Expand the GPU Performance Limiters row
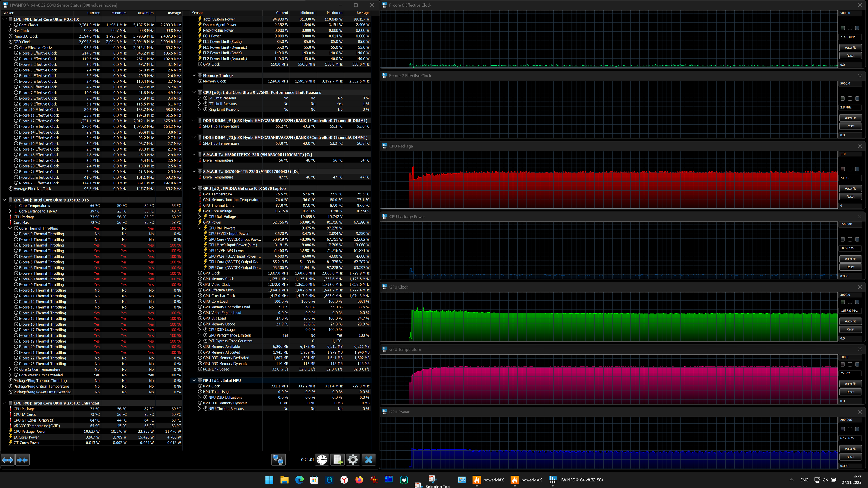 coord(199,335)
